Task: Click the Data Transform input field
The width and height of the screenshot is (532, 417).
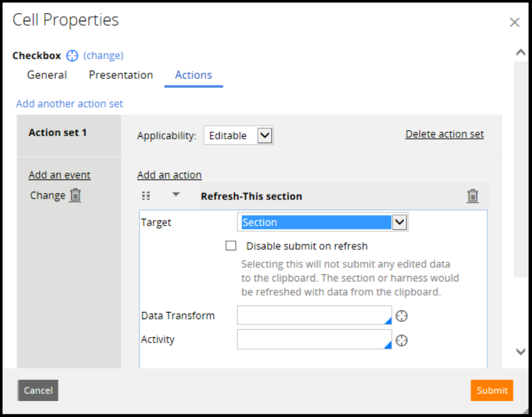Action: coord(314,316)
